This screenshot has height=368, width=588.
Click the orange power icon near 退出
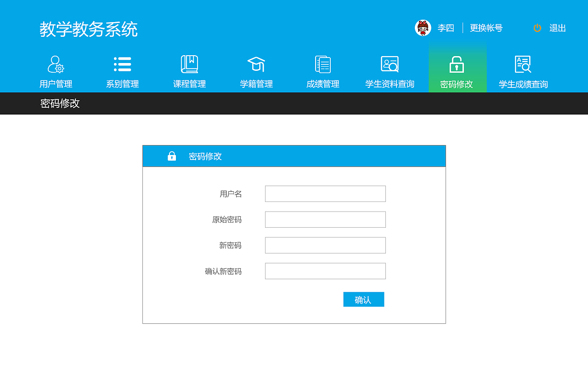[x=537, y=28]
